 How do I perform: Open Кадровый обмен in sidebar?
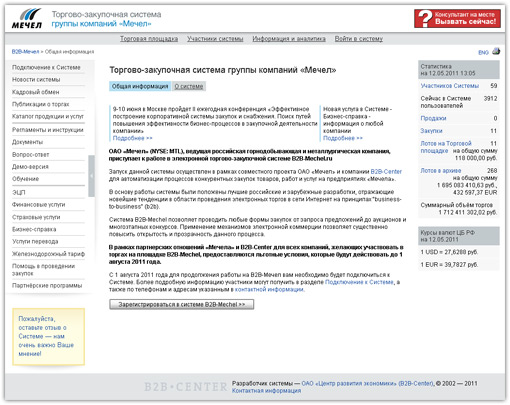click(x=36, y=92)
